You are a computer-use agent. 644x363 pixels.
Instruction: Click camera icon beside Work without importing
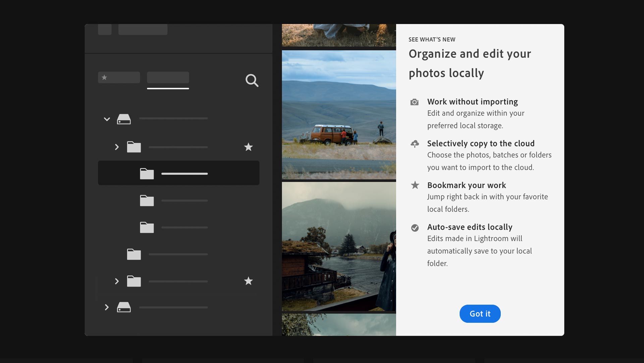point(415,102)
